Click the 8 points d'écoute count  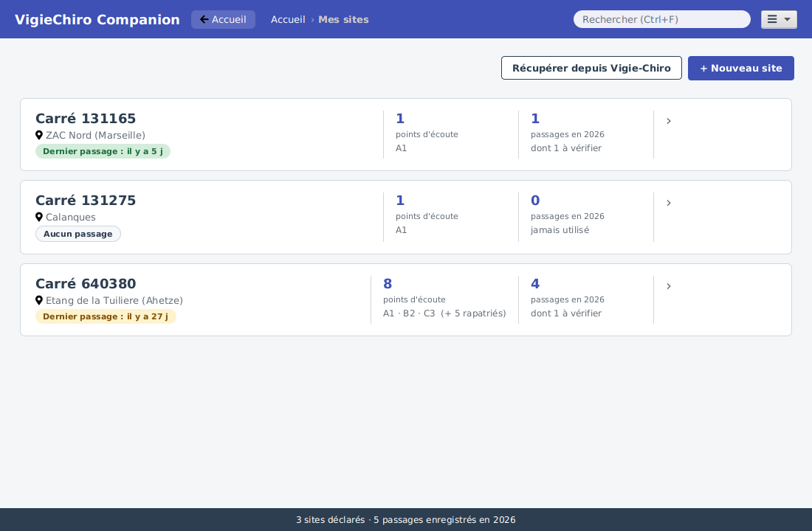pyautogui.click(x=388, y=284)
